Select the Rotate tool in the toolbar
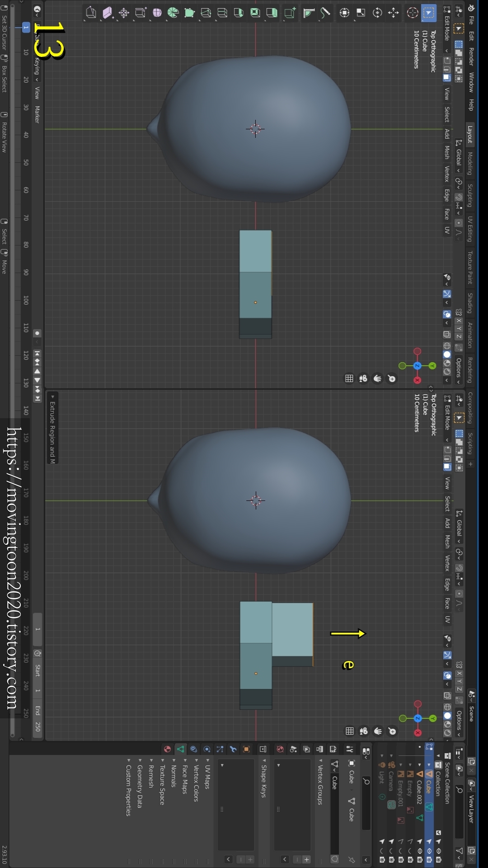Screen dimensions: 488x868 click(377, 13)
